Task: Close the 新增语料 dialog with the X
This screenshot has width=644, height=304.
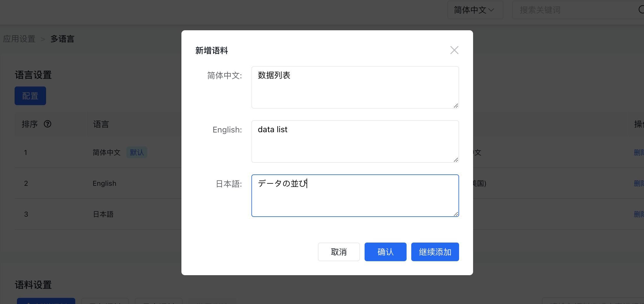Action: tap(454, 50)
